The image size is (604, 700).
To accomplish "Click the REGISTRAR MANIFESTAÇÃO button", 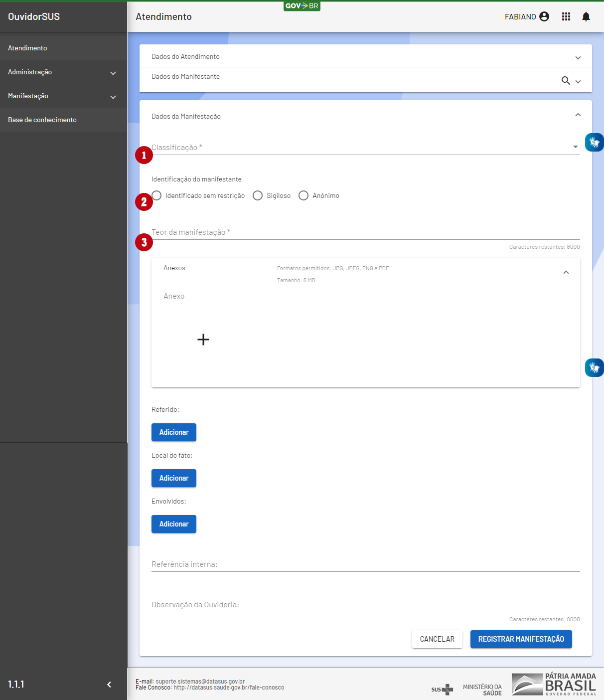I will tap(521, 639).
